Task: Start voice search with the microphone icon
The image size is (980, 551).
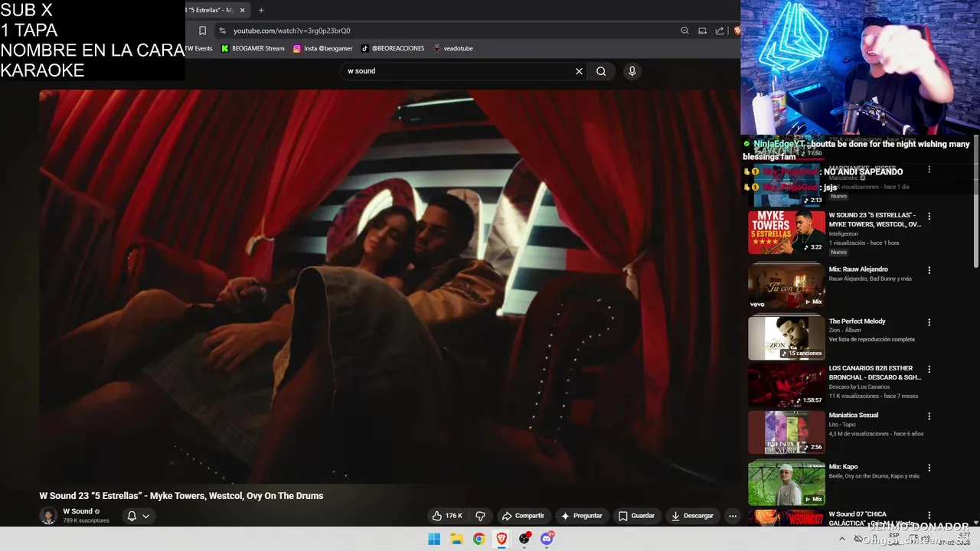Action: click(632, 71)
